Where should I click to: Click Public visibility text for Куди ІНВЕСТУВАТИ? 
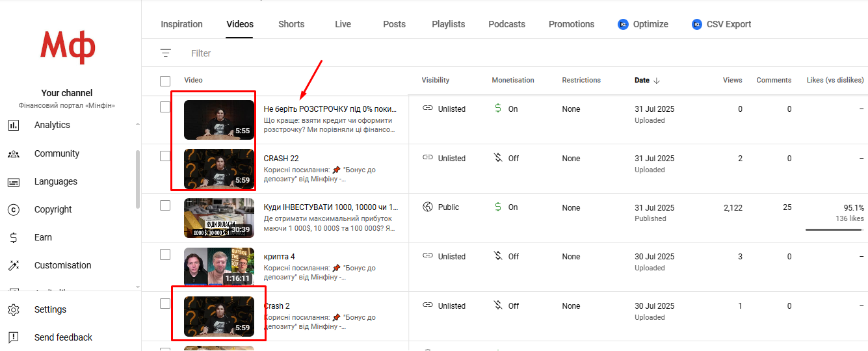pos(449,207)
